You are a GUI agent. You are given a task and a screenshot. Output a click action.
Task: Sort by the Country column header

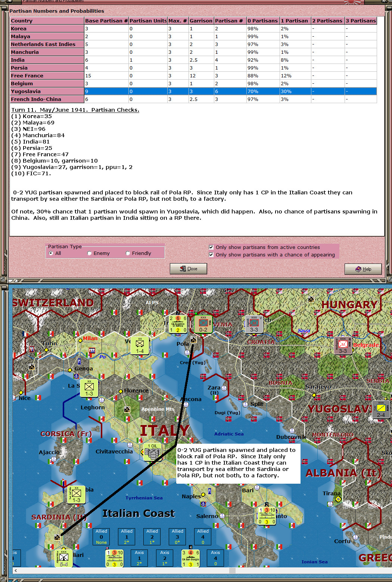(x=47, y=21)
